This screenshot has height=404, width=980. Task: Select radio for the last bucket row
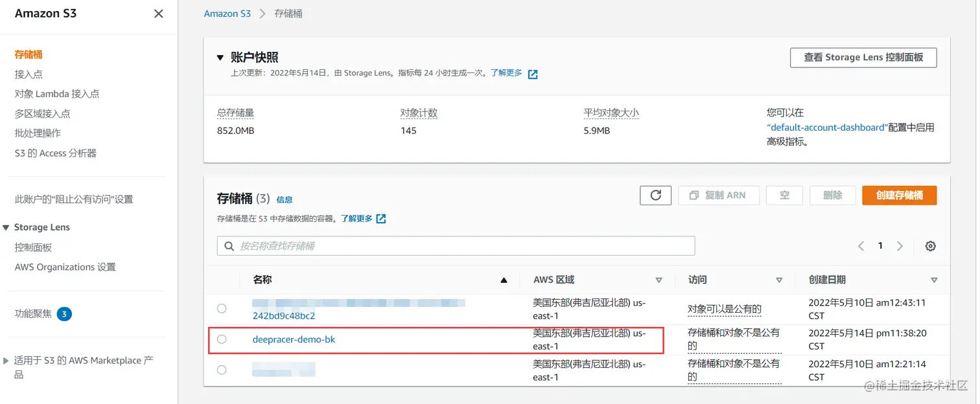(222, 370)
